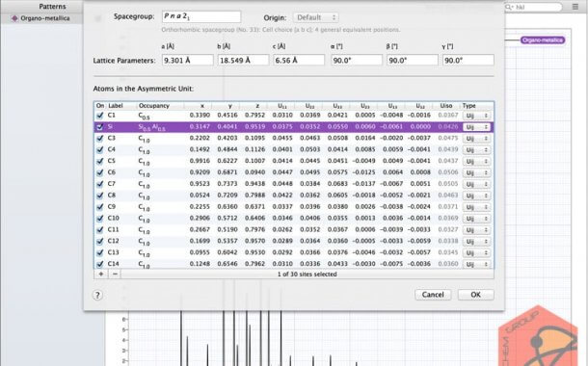Remove selected site with minus button
588x366 pixels.
[x=115, y=274]
